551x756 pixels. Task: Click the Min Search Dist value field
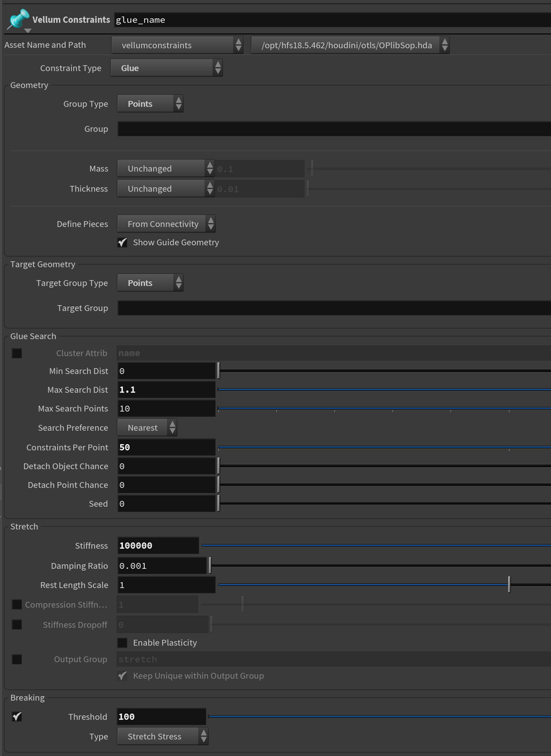point(166,371)
